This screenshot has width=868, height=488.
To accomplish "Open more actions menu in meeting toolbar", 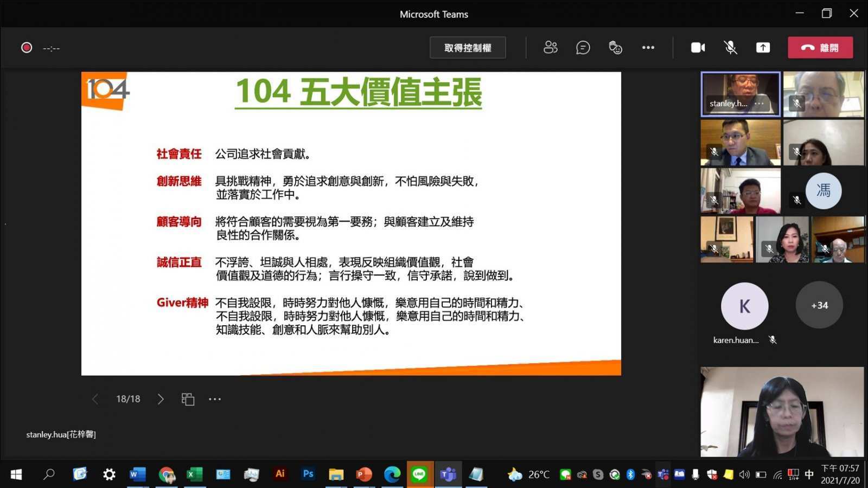I will coord(648,48).
